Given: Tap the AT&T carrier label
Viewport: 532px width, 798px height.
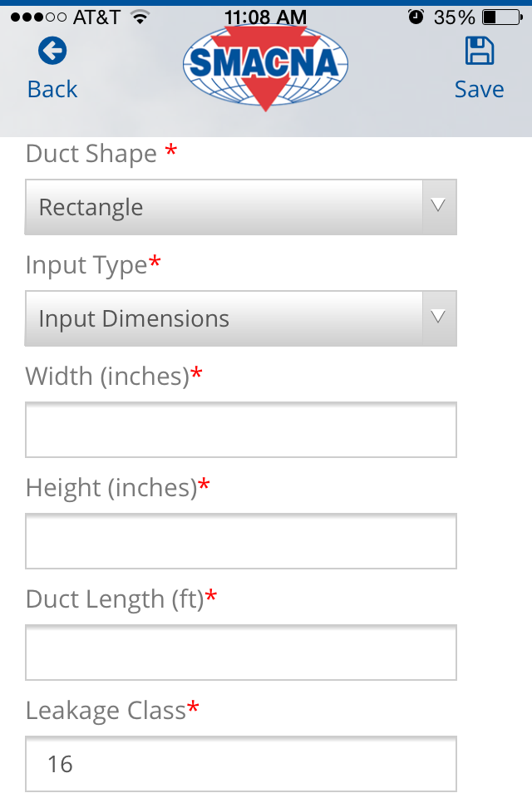Looking at the screenshot, I should 96,17.
